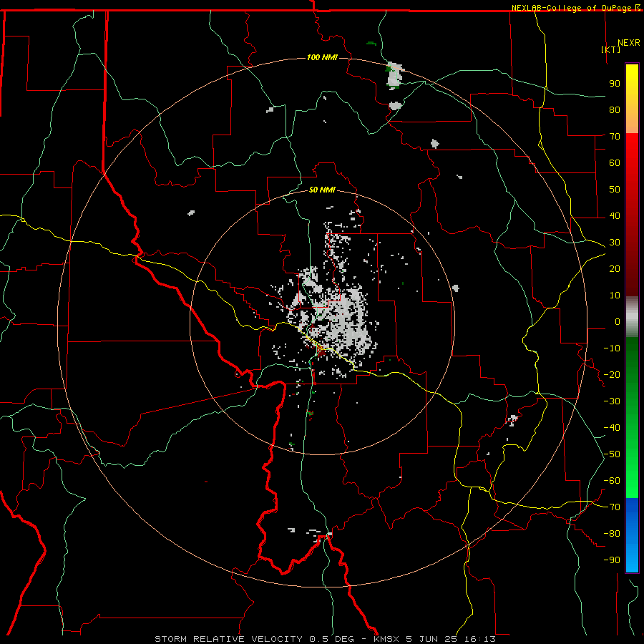Click the STORM RELATIVE VELOCITY title text
Viewport: 644px width, 644px height.
point(228,639)
